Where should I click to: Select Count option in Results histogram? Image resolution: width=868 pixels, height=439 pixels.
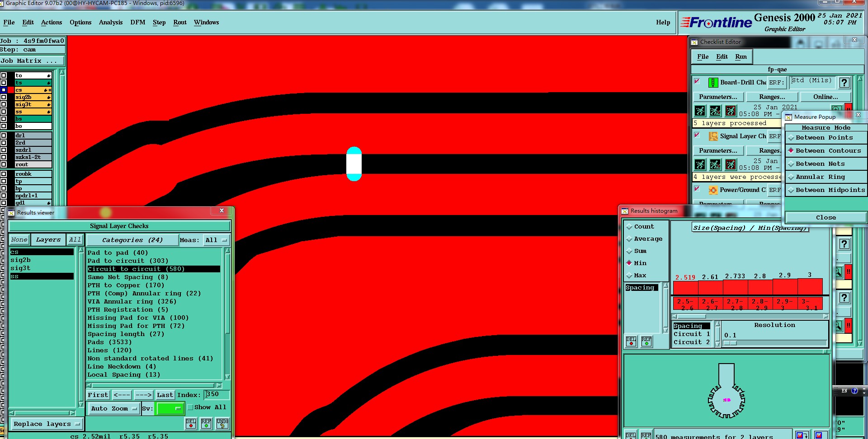(640, 227)
